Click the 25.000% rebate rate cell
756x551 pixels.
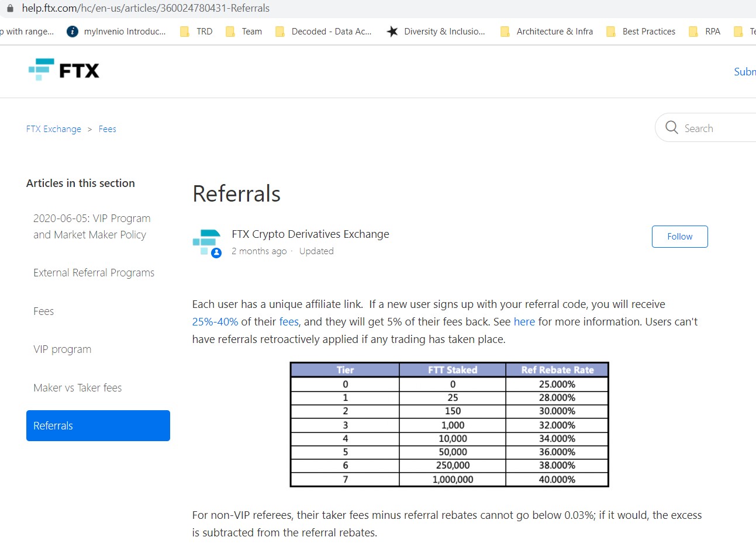pyautogui.click(x=557, y=384)
